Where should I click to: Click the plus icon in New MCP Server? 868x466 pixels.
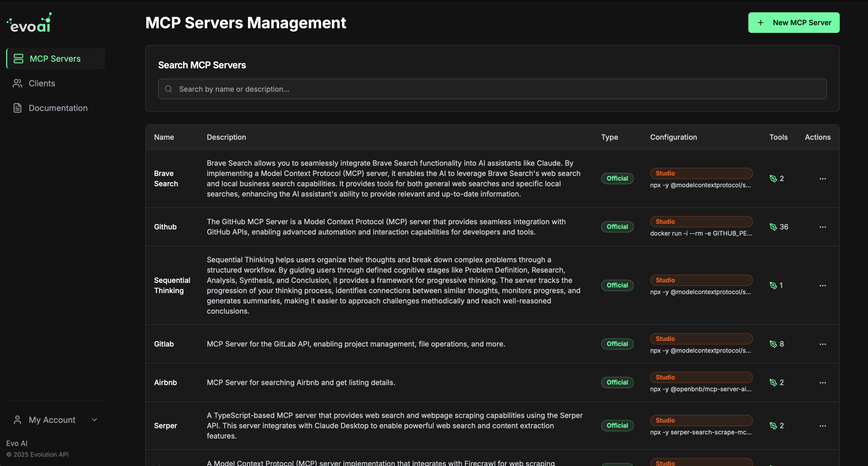click(760, 23)
